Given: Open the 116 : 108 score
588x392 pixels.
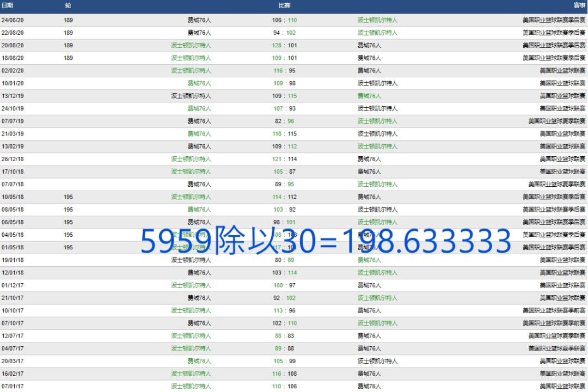Looking at the screenshot, I should [284, 373].
